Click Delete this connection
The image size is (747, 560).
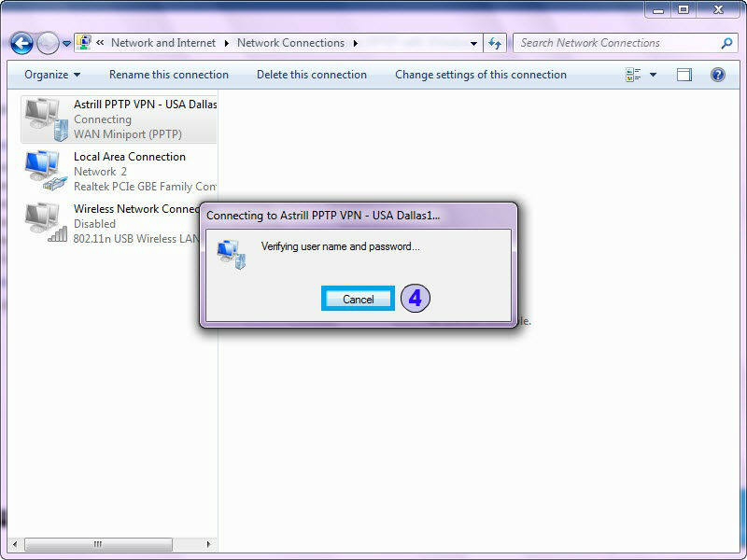click(x=312, y=75)
